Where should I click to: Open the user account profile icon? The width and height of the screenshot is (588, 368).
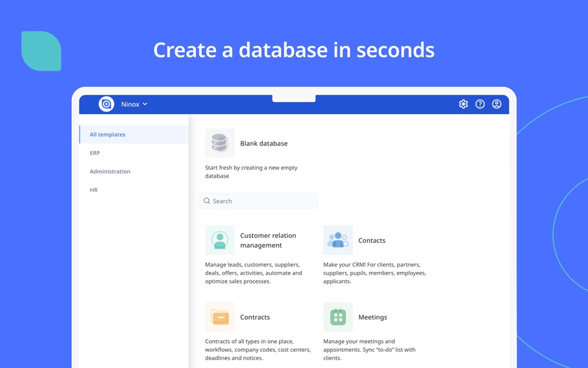click(496, 104)
